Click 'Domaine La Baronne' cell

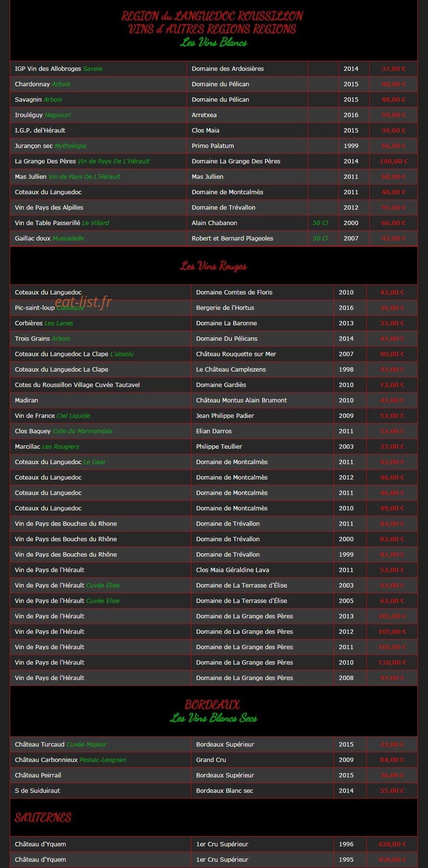click(x=227, y=323)
